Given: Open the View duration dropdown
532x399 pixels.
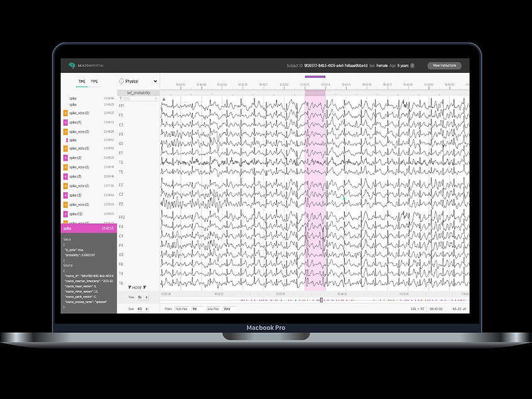Looking at the screenshot, I should (x=141, y=297).
